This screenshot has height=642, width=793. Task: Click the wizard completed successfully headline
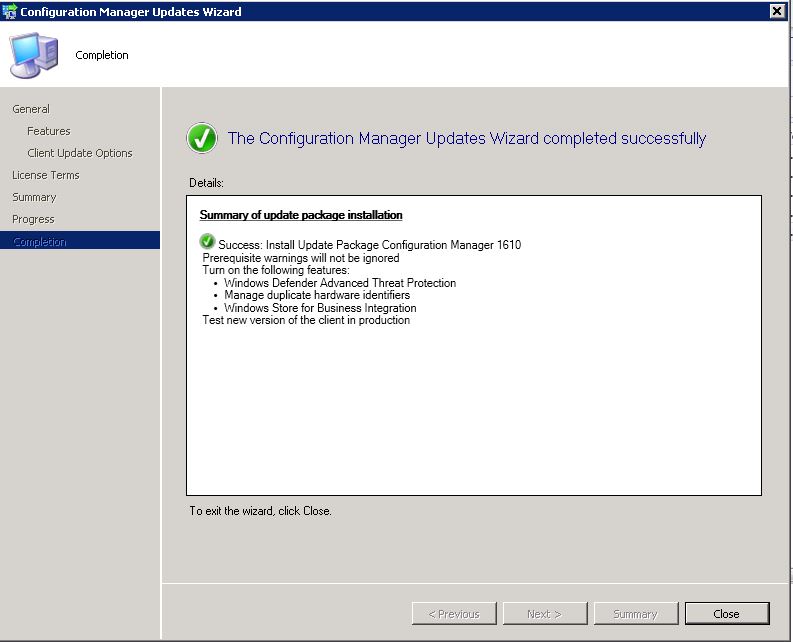click(467, 138)
